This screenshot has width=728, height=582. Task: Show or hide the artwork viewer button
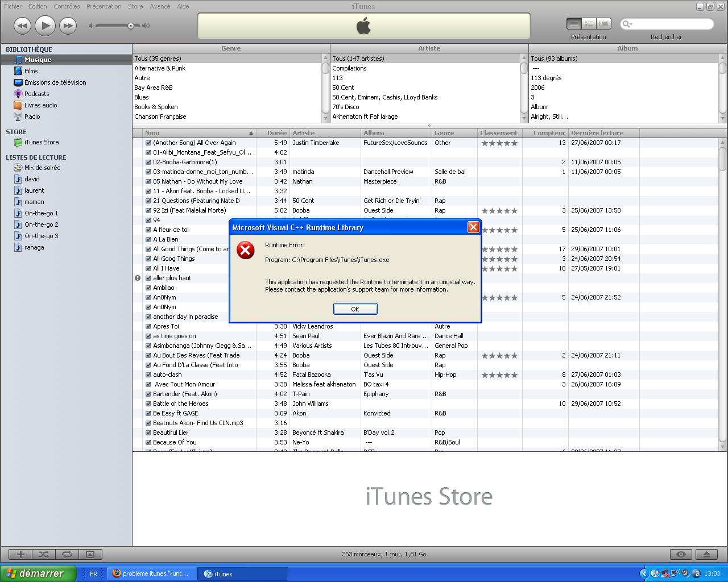pyautogui.click(x=90, y=554)
